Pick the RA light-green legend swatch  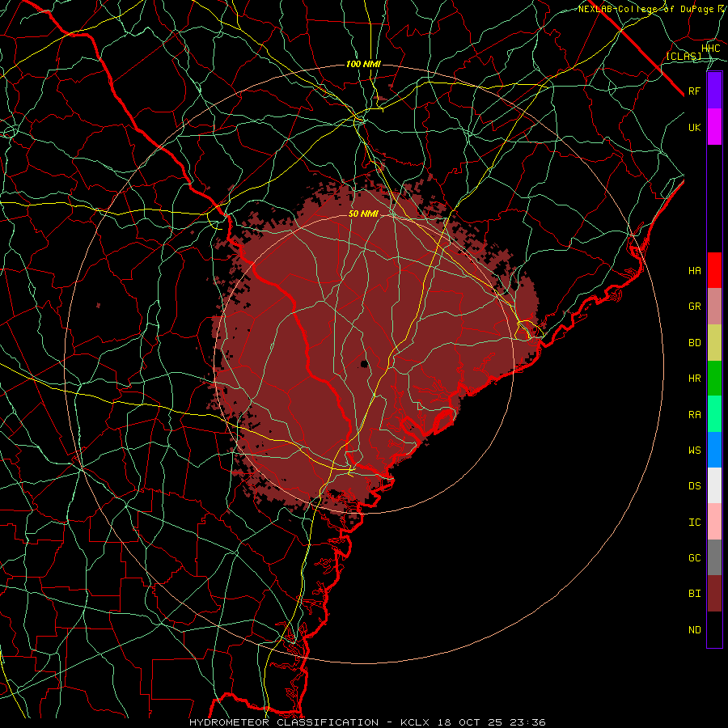714,414
